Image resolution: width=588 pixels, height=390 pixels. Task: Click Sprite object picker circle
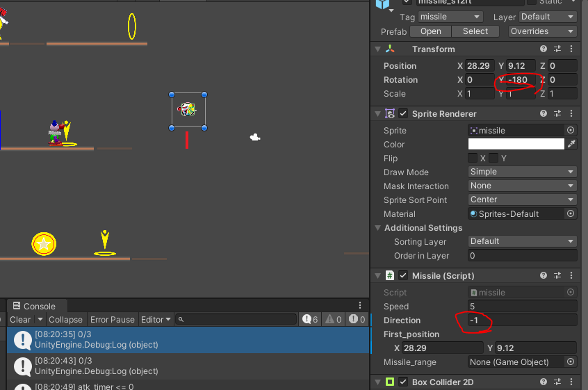click(571, 130)
